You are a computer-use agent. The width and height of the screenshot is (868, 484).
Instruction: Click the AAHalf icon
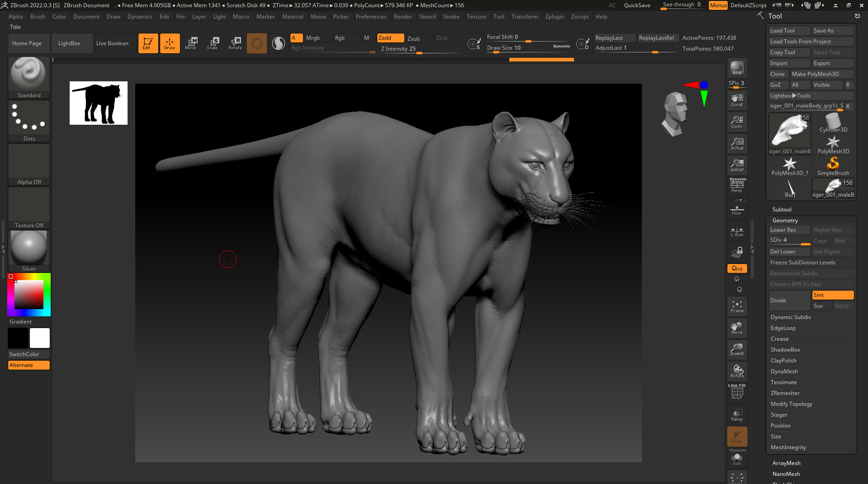[737, 165]
